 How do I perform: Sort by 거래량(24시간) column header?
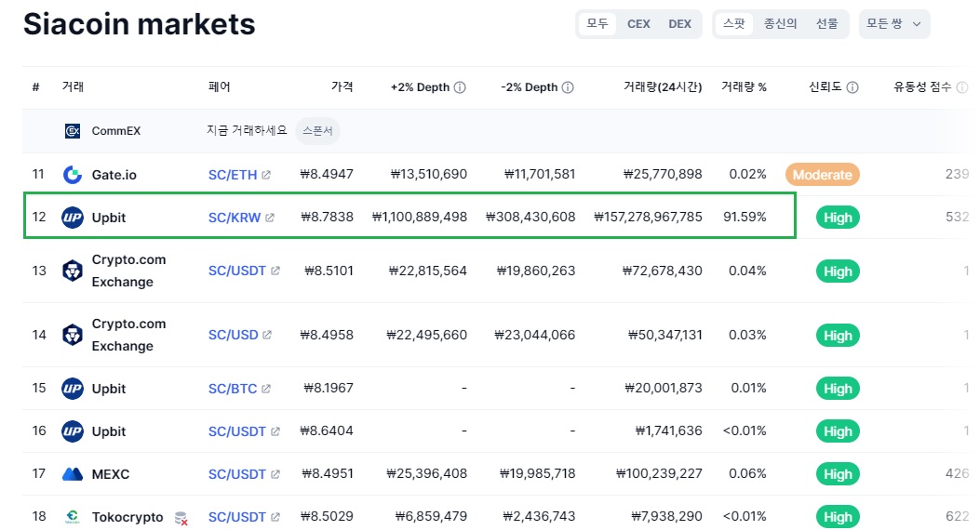pyautogui.click(x=663, y=87)
